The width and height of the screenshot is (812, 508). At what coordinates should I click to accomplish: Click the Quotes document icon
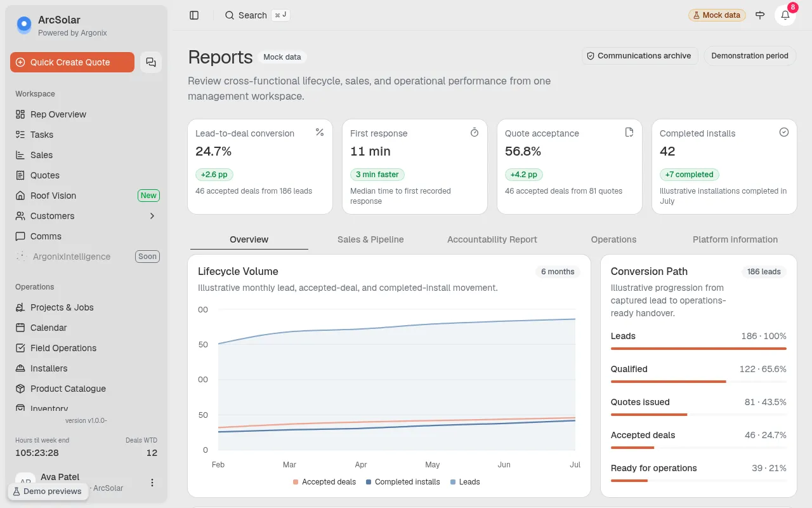[20, 175]
